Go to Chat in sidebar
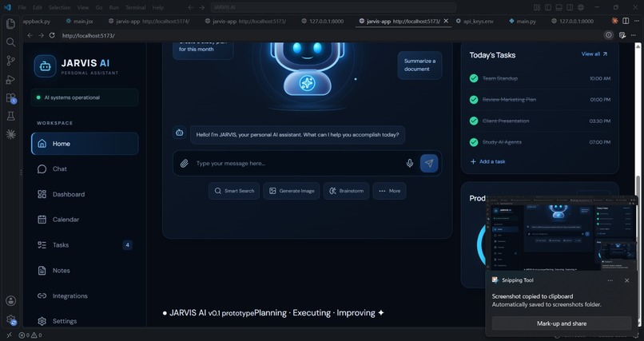Viewport: 644px width, 341px height. click(84, 169)
